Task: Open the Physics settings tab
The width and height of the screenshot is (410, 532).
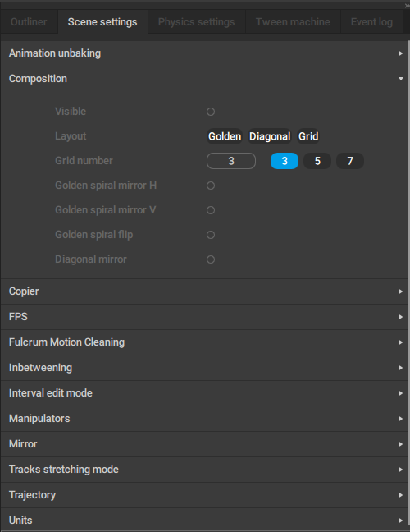Action: click(197, 21)
